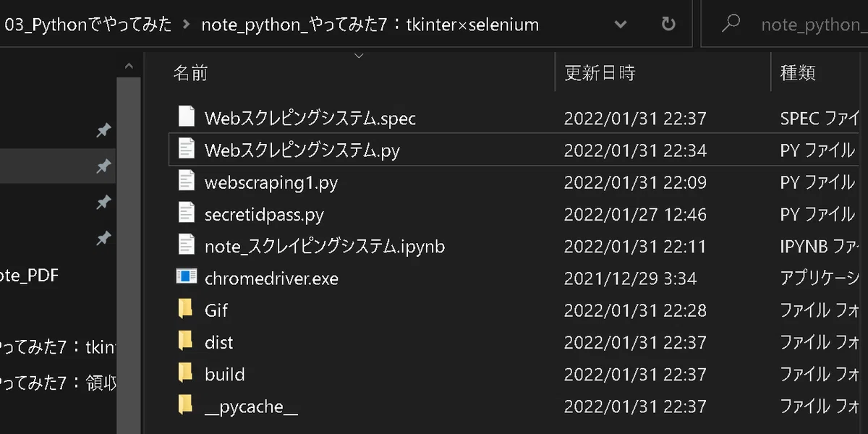Expand the breadcrumb chevron after 03_Pythonでやってみた
Screen dimensions: 868x434
pyautogui.click(x=187, y=25)
